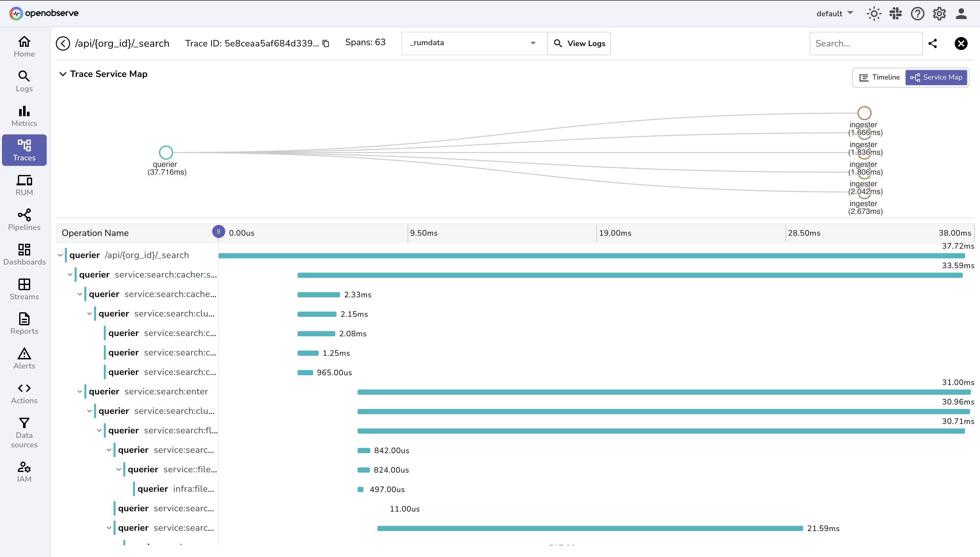Share this trace via the share icon
The width and height of the screenshot is (980, 557).
click(x=933, y=43)
